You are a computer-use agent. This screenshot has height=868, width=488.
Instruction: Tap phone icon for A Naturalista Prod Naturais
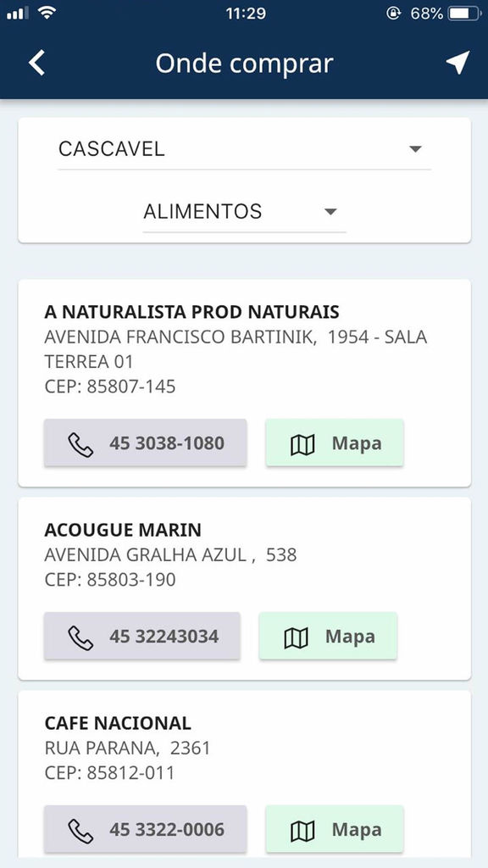pos(80,444)
